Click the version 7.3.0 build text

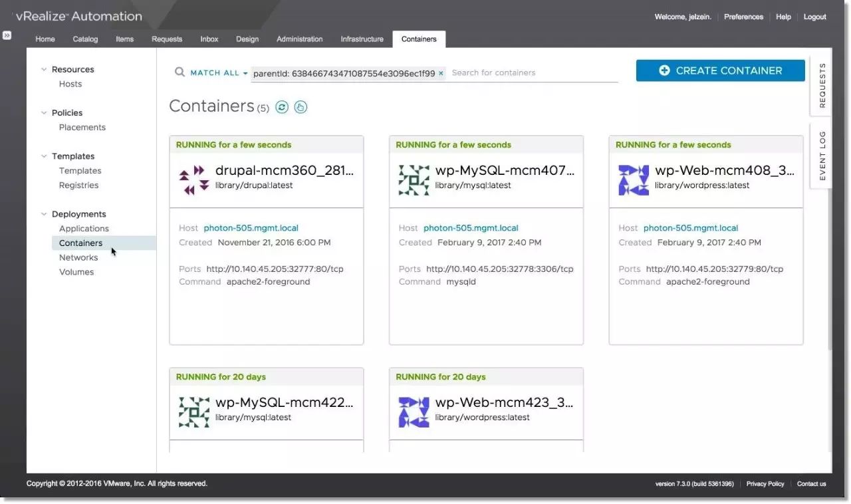[x=695, y=484]
